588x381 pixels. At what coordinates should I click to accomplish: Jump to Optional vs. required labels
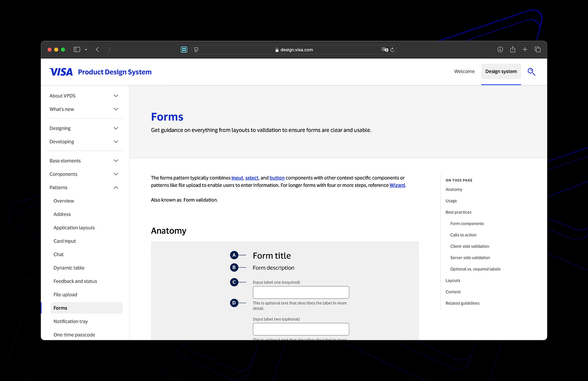(475, 269)
